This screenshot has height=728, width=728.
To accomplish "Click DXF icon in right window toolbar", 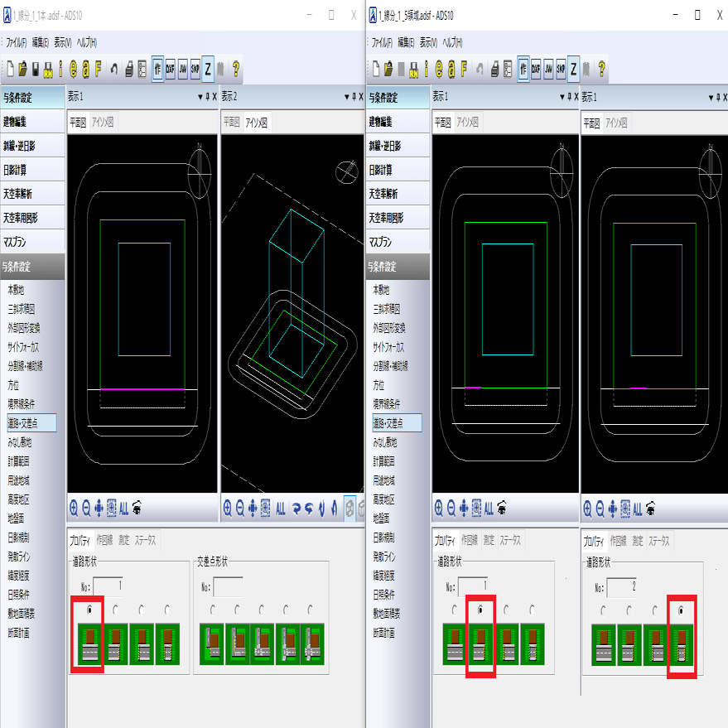I will point(536,70).
